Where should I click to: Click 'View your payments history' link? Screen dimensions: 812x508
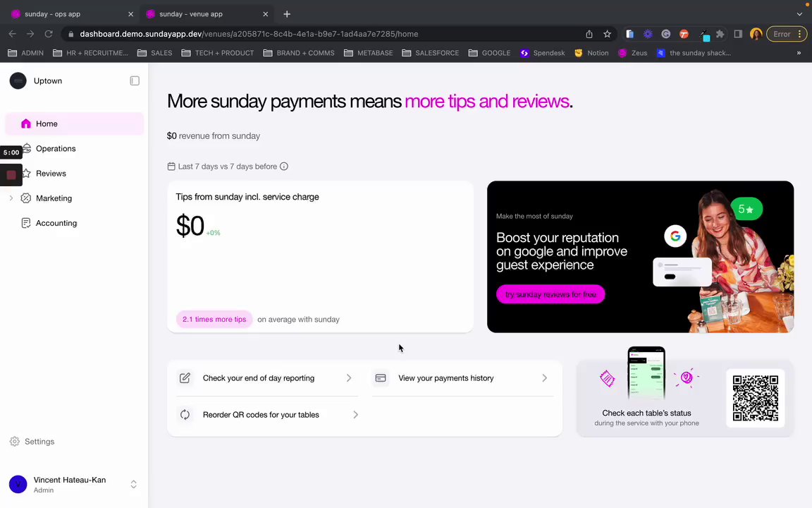pos(446,378)
